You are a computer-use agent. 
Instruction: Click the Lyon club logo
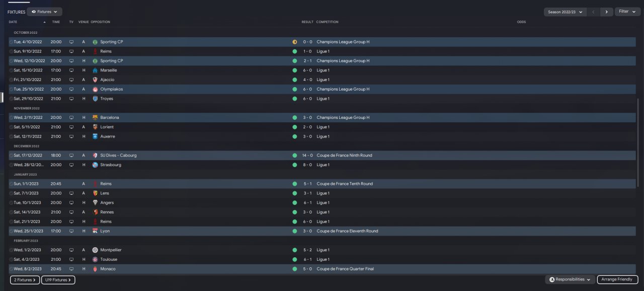pyautogui.click(x=95, y=231)
